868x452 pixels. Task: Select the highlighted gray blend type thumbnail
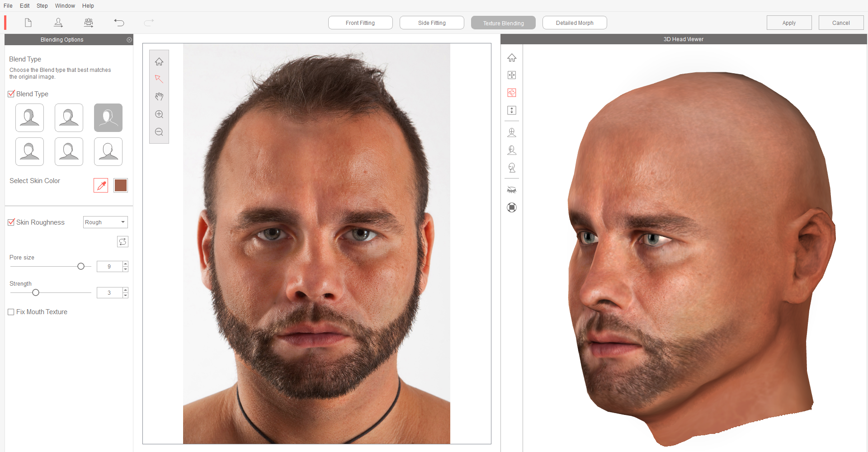click(x=108, y=118)
